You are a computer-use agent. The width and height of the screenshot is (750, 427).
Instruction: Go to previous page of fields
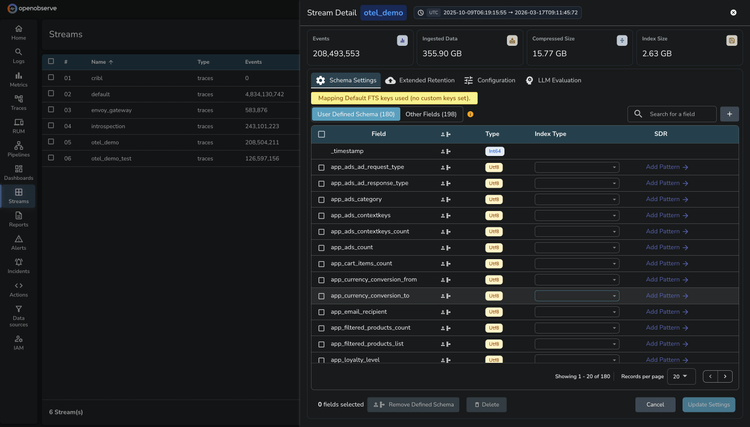pyautogui.click(x=710, y=376)
